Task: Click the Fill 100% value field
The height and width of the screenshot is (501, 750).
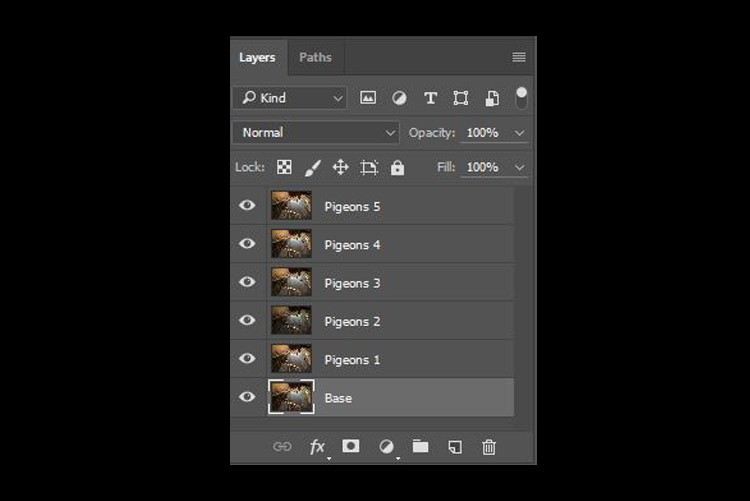Action: click(x=482, y=167)
